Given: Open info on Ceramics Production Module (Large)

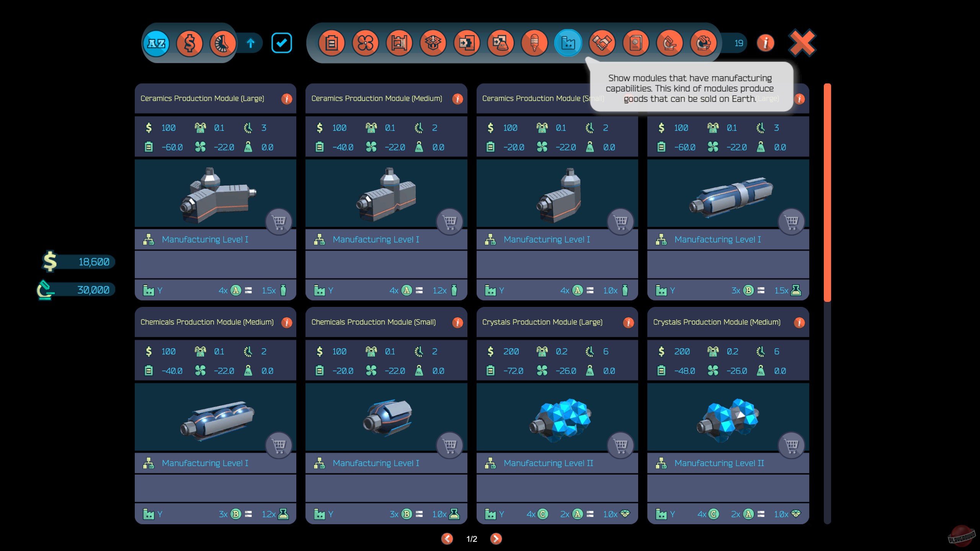Looking at the screenshot, I should (287, 98).
